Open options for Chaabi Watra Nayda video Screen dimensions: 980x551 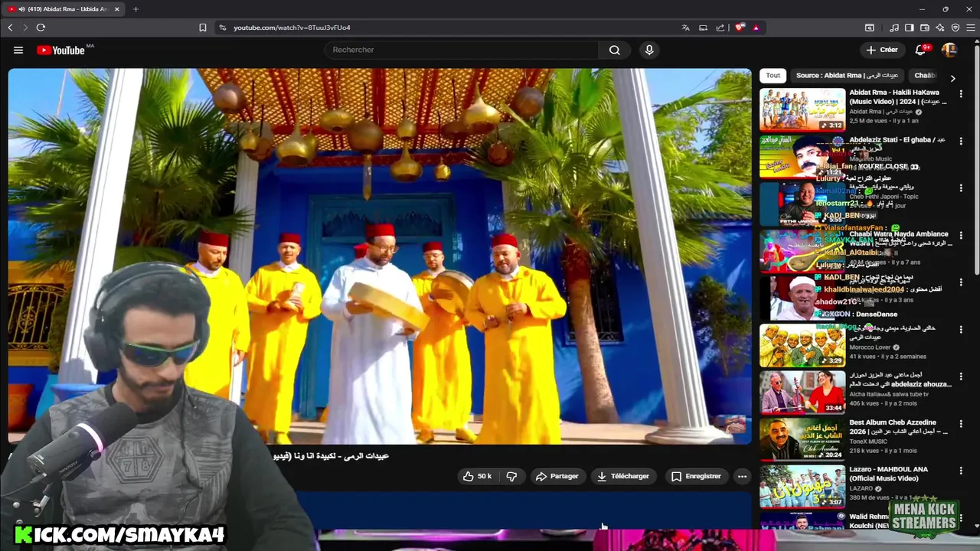tap(961, 236)
